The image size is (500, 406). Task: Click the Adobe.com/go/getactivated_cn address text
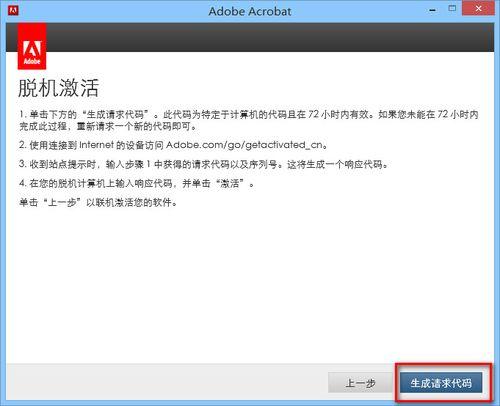tap(244, 145)
